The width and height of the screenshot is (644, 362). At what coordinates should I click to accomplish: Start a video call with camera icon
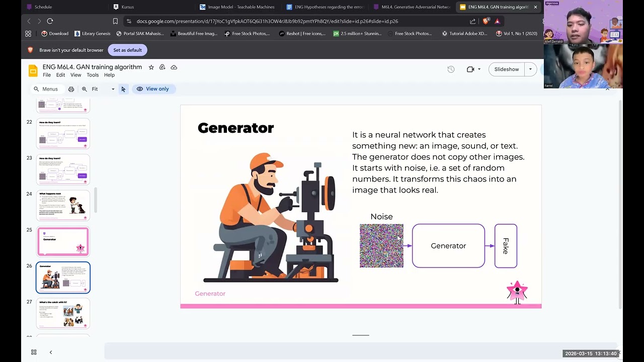tap(470, 69)
